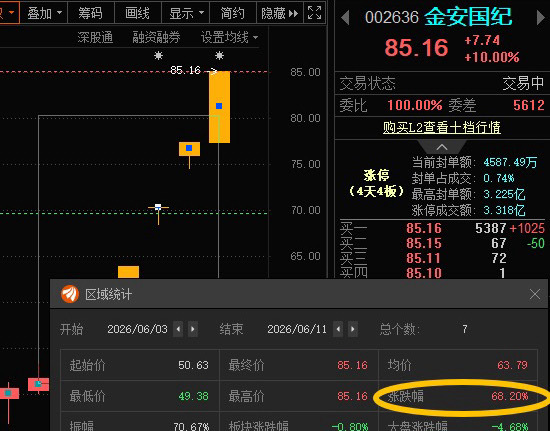Click the 区域统计 dialog logo icon
The height and width of the screenshot is (431, 550).
70,294
